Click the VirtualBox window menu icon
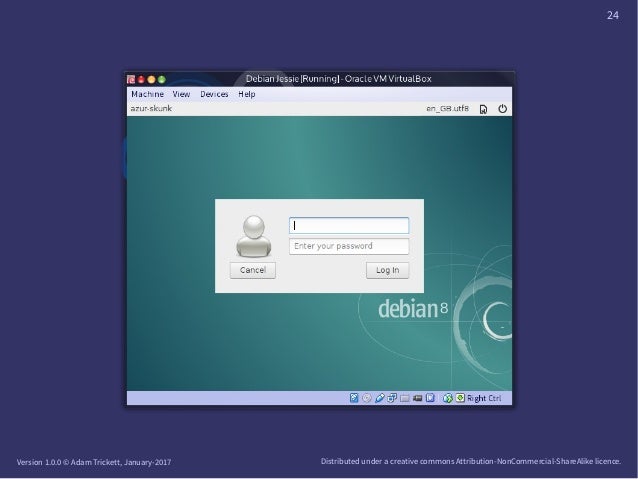This screenshot has width=638, height=479. click(131, 79)
